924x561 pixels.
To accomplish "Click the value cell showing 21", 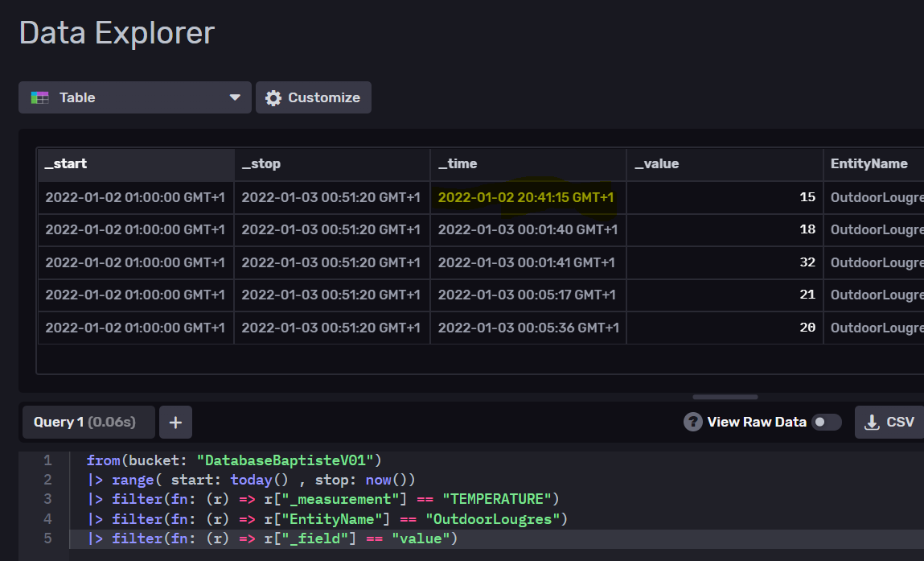I will (x=725, y=295).
